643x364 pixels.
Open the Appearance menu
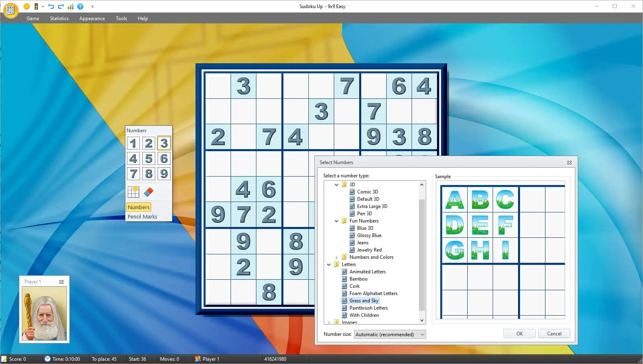92,19
